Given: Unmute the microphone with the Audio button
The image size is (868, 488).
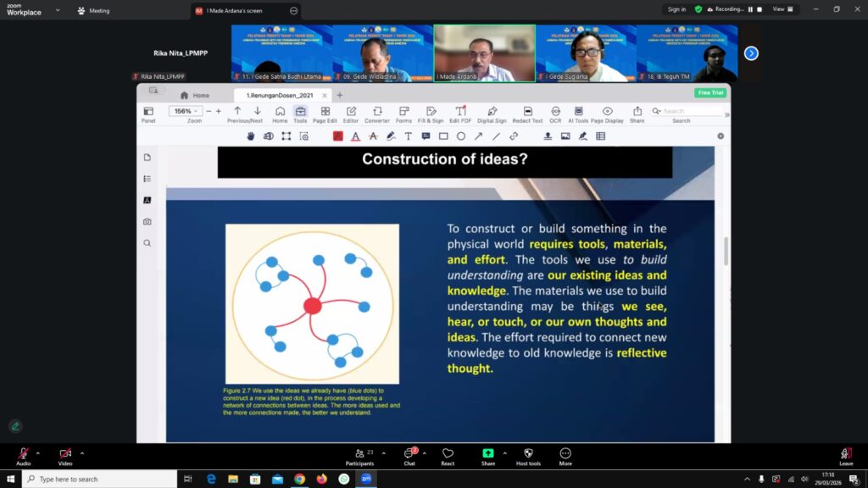Looking at the screenshot, I should 23,454.
